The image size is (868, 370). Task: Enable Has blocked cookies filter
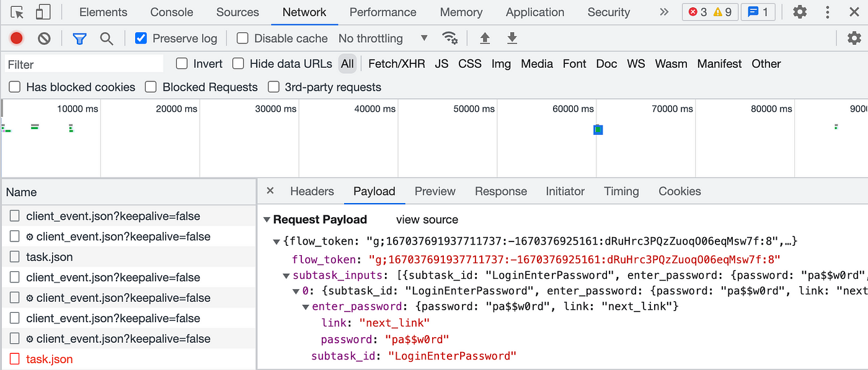pos(14,87)
